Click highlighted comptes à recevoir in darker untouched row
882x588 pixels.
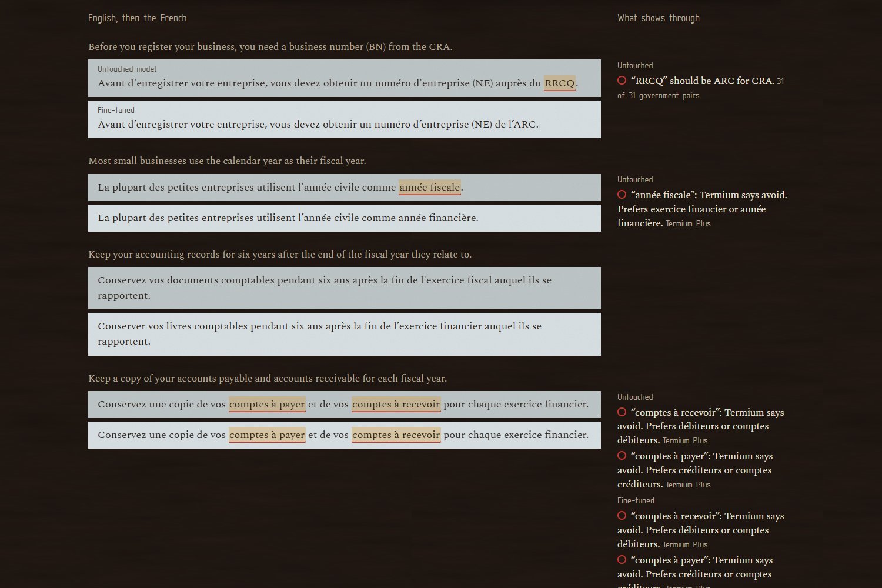pyautogui.click(x=396, y=405)
